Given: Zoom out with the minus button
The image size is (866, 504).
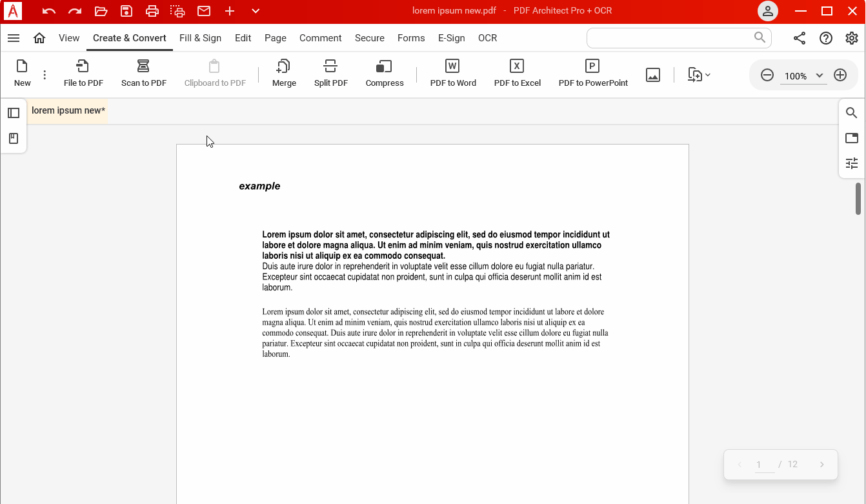Looking at the screenshot, I should (x=767, y=76).
